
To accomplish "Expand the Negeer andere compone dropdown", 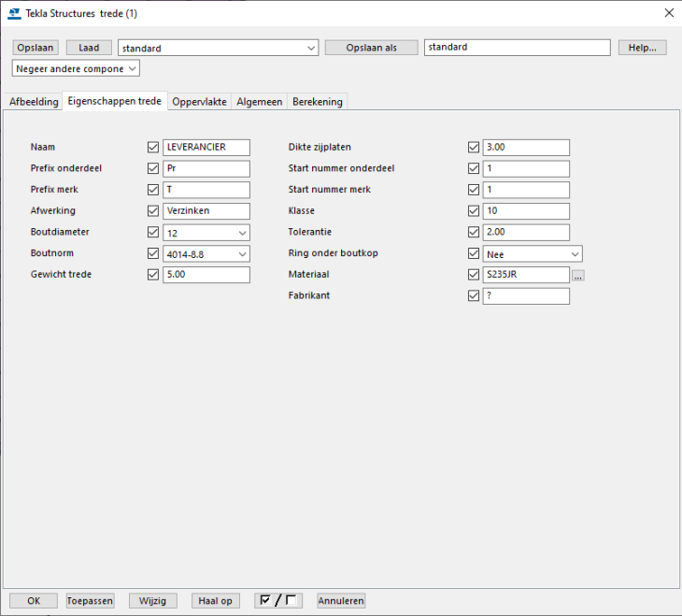I will click(76, 68).
